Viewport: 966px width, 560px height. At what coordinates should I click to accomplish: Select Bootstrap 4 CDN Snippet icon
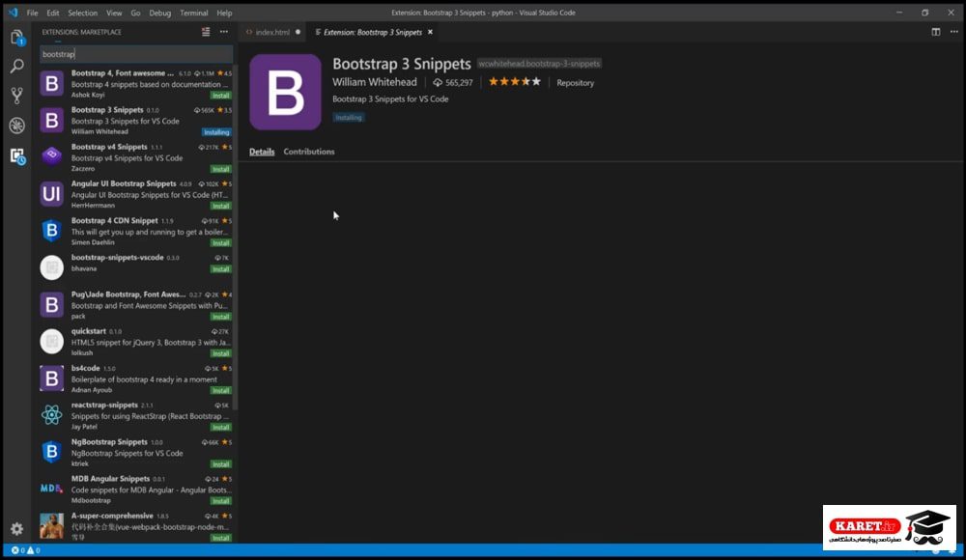pyautogui.click(x=52, y=231)
